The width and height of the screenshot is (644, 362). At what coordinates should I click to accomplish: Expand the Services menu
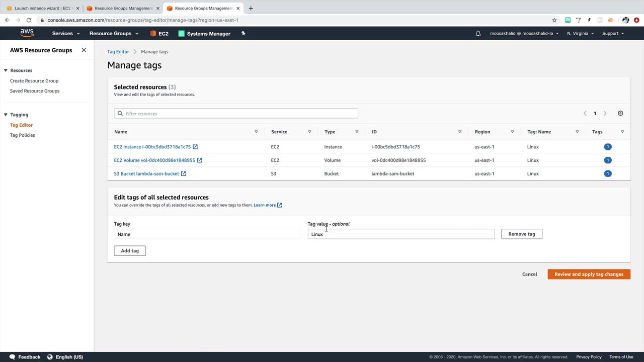66,34
